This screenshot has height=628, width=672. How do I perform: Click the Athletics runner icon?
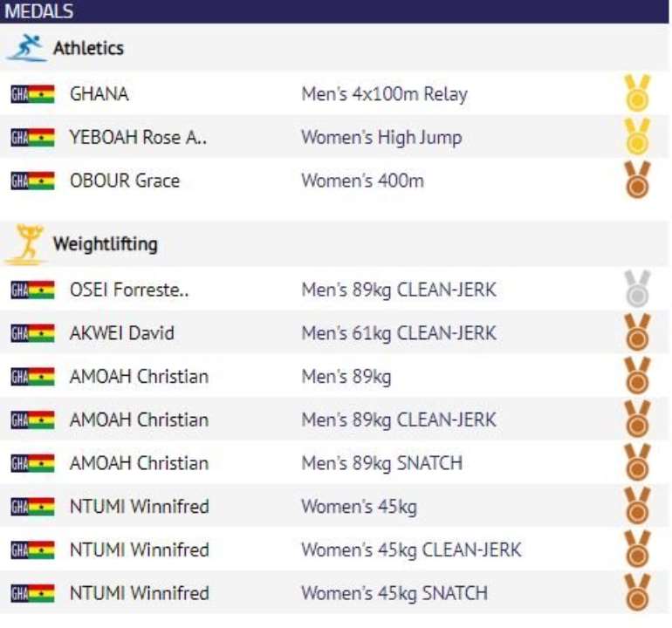coord(26,48)
